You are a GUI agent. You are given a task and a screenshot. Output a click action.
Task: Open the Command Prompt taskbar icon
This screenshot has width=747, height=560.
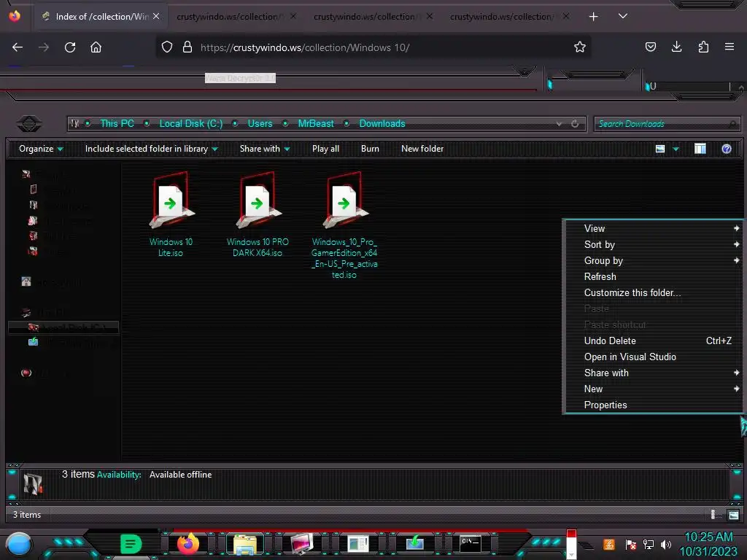(x=471, y=543)
